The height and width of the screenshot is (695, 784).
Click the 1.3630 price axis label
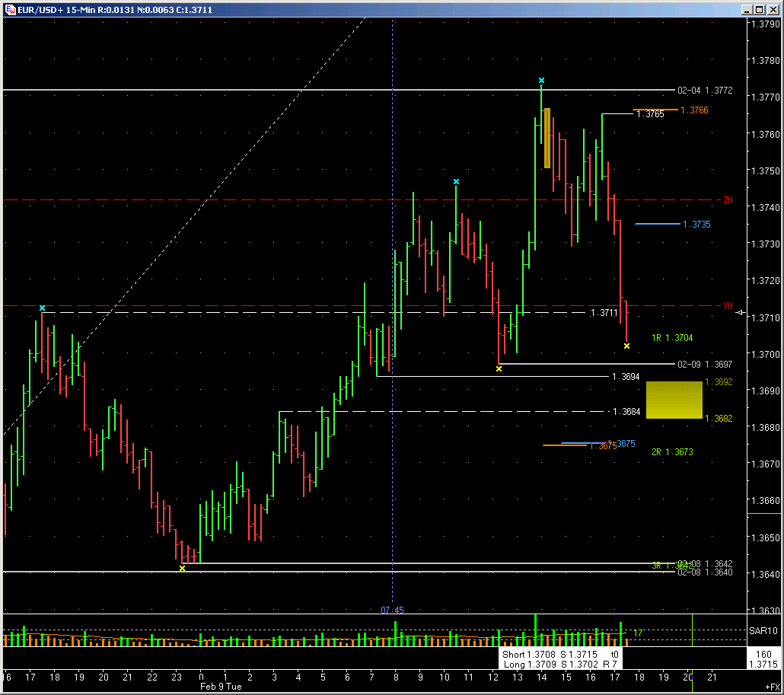point(766,611)
